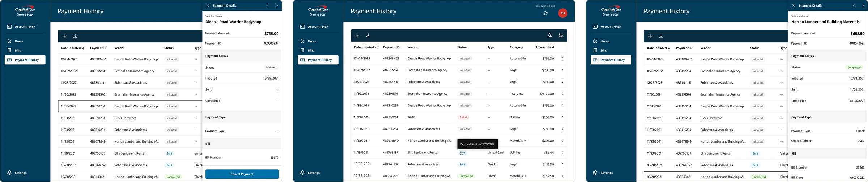Click the plus icon in the left screen toolbar
Viewport: 868px width, 182px height.
pos(64,36)
